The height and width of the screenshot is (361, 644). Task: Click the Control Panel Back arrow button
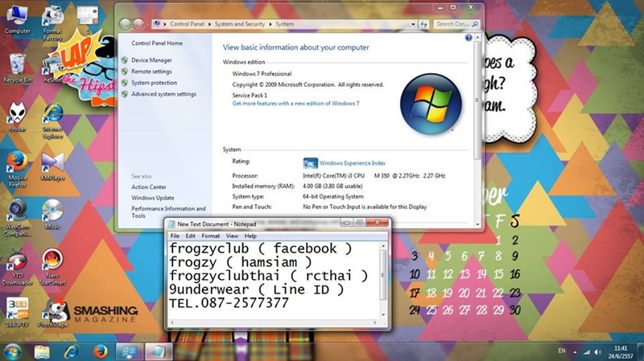[x=126, y=24]
